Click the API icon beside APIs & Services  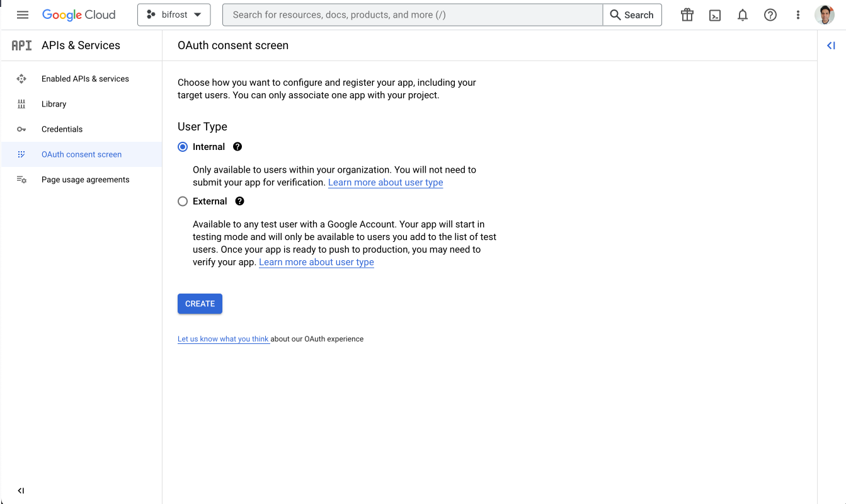pyautogui.click(x=22, y=45)
